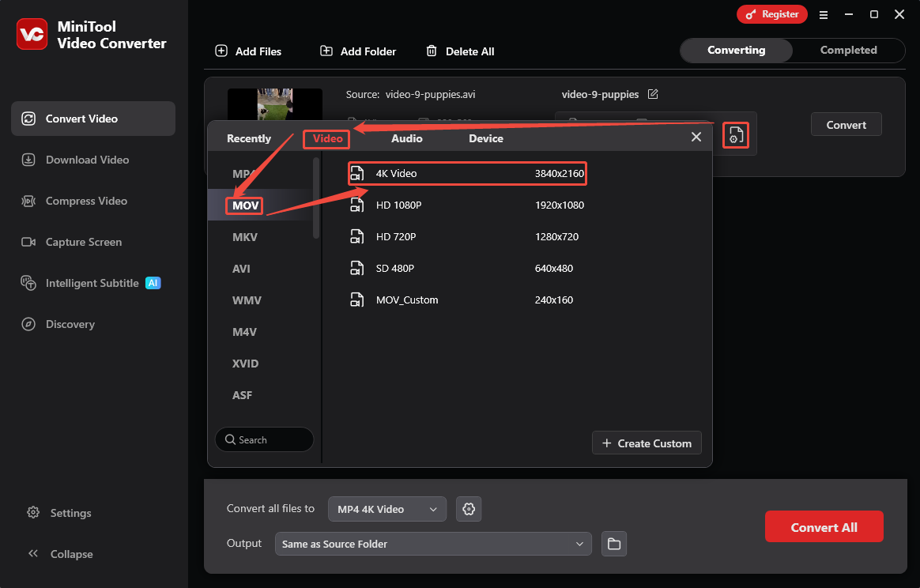Click the Add Files icon
Image resolution: width=920 pixels, height=588 pixels.
click(221, 51)
